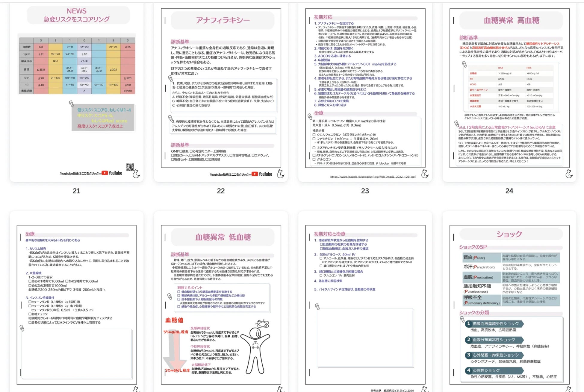This screenshot has height=392, width=584.
Task: Click paperclip beside the DKA/HHS comparison table
Action: coord(464,64)
